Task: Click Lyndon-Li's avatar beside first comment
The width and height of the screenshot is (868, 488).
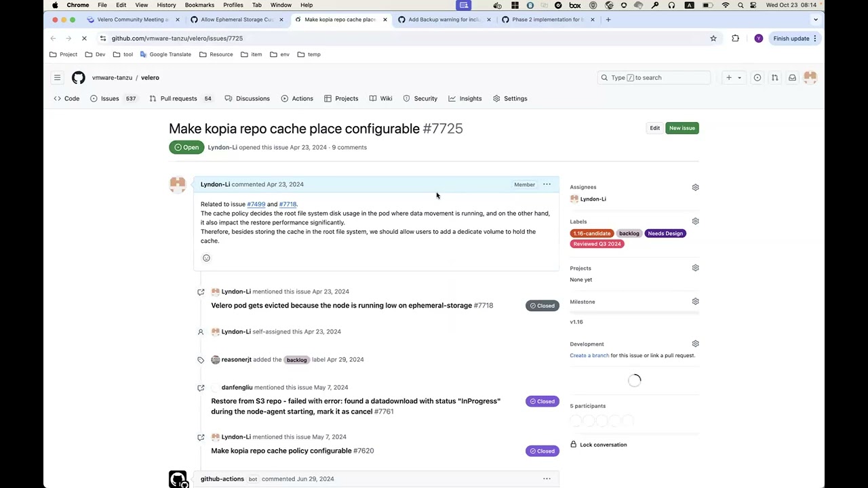Action: (x=178, y=184)
